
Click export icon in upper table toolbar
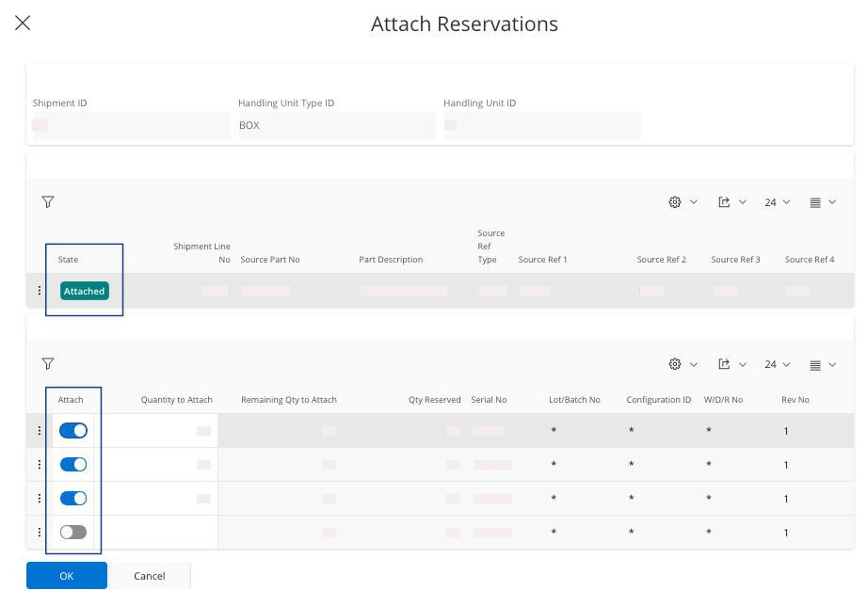pyautogui.click(x=725, y=202)
